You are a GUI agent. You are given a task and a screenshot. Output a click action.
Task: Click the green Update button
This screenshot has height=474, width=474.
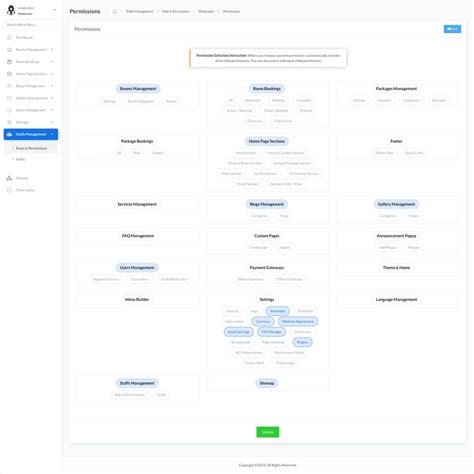pos(268,432)
